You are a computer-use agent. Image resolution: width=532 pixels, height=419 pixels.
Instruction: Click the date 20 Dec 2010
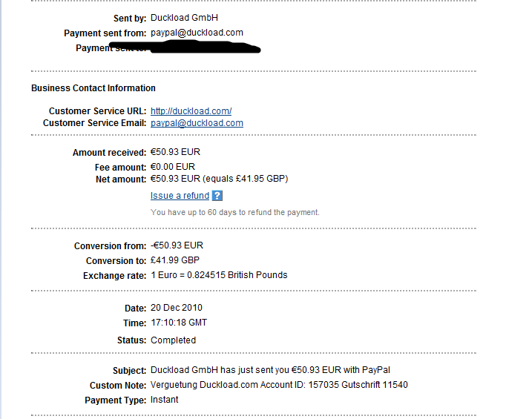(177, 308)
